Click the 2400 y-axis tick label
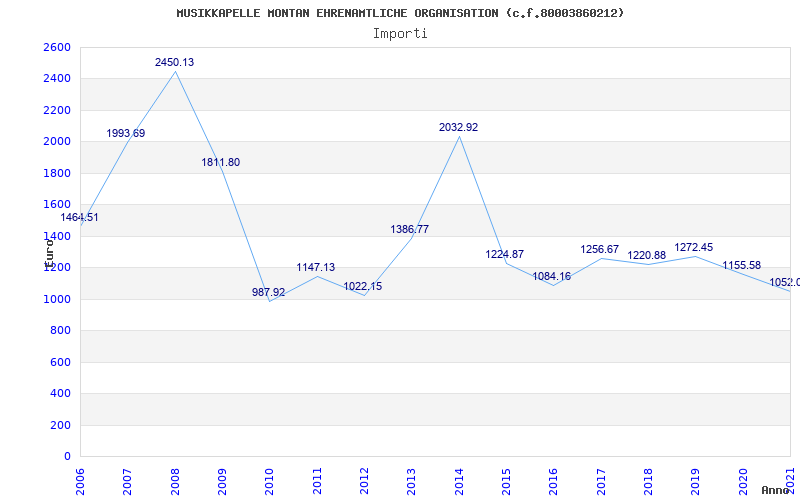This screenshot has height=500, width=800. click(x=57, y=79)
